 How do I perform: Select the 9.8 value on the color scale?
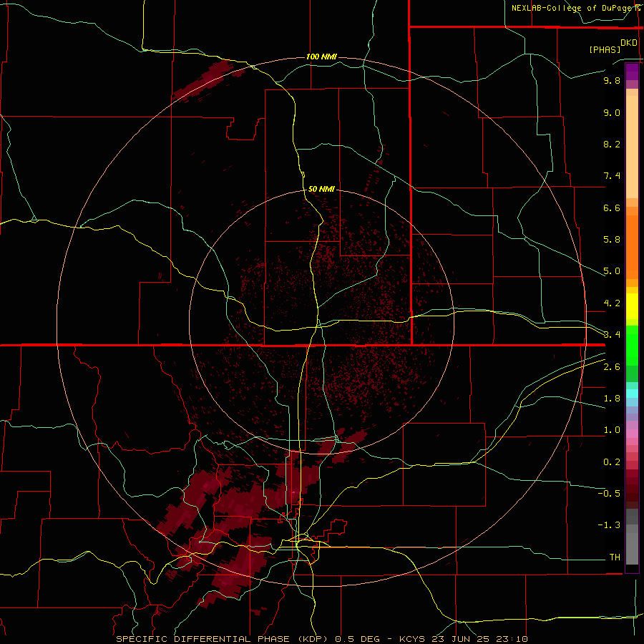coord(612,80)
